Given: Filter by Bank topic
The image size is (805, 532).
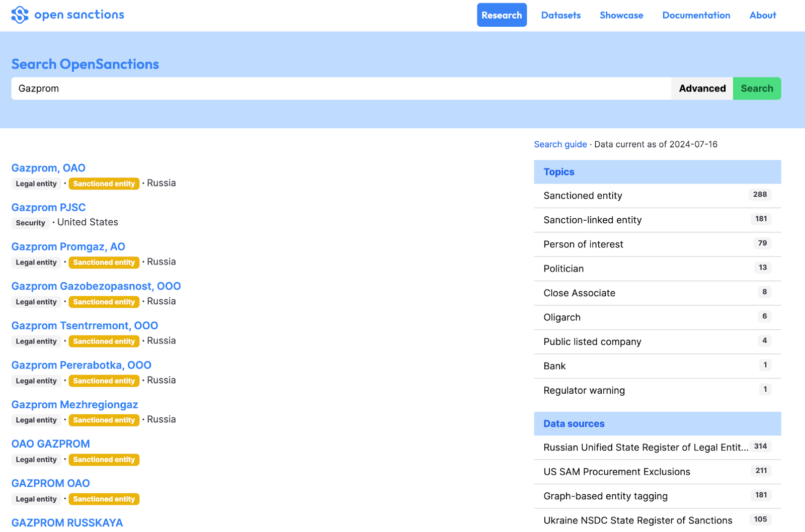Looking at the screenshot, I should 657,366.
